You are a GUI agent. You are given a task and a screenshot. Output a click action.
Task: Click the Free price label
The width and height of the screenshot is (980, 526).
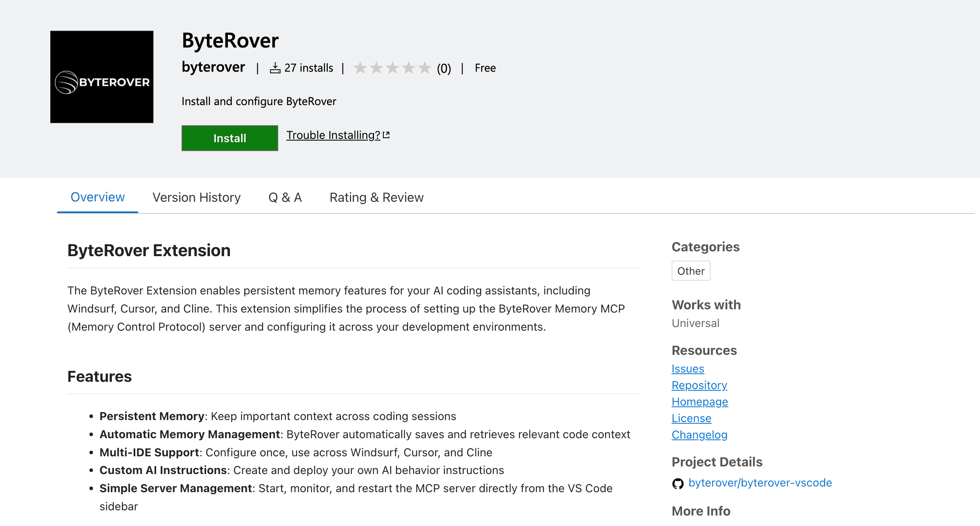click(x=485, y=68)
